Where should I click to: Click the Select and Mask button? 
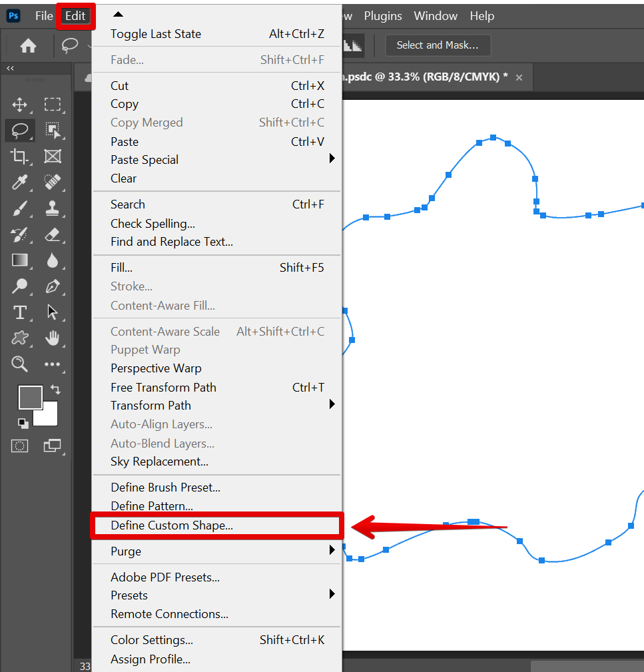(438, 45)
